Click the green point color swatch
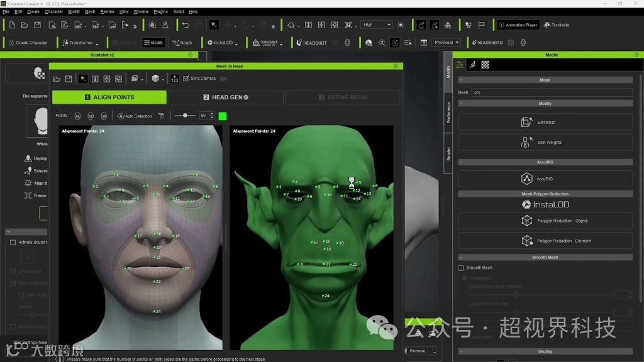 point(222,116)
